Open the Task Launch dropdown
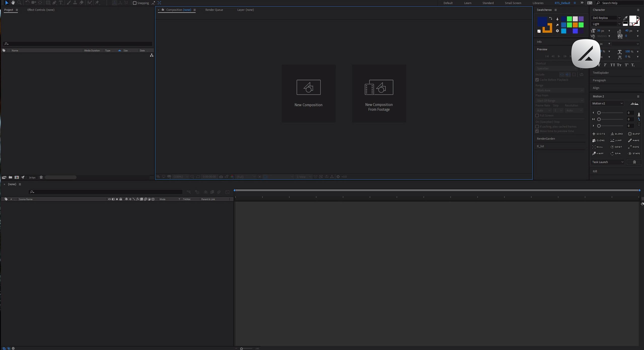 (607, 162)
